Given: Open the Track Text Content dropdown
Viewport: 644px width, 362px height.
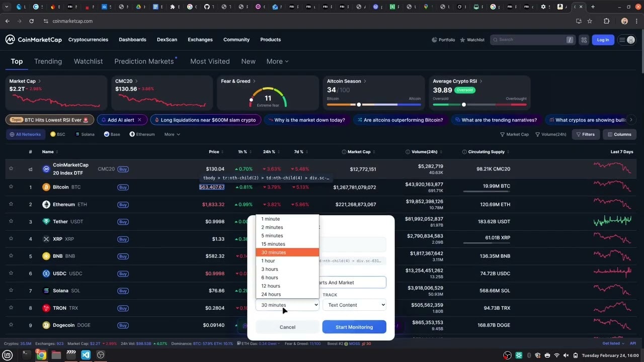Looking at the screenshot, I should click(354, 305).
